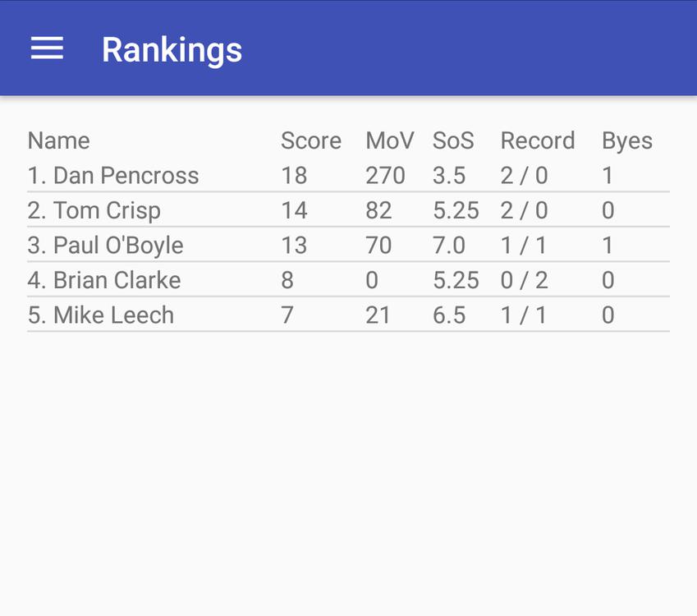The image size is (697, 616).
Task: Tap Brian Clarke's ranking row
Action: [x=103, y=280]
